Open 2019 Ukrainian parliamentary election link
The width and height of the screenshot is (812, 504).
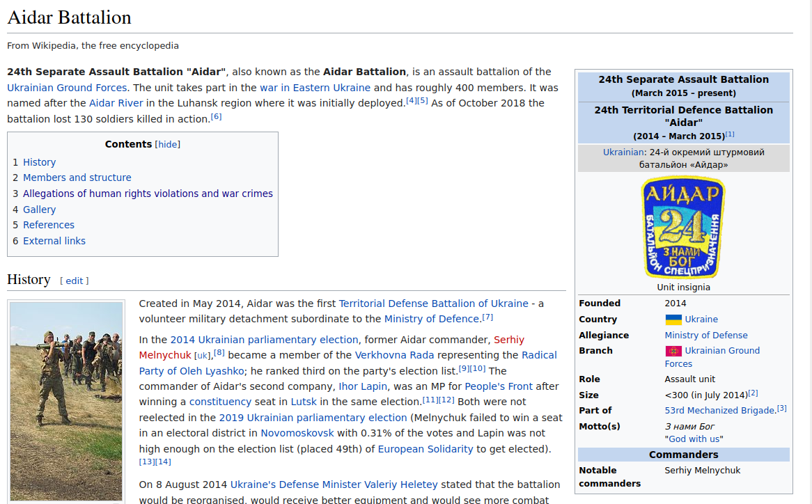coord(313,418)
